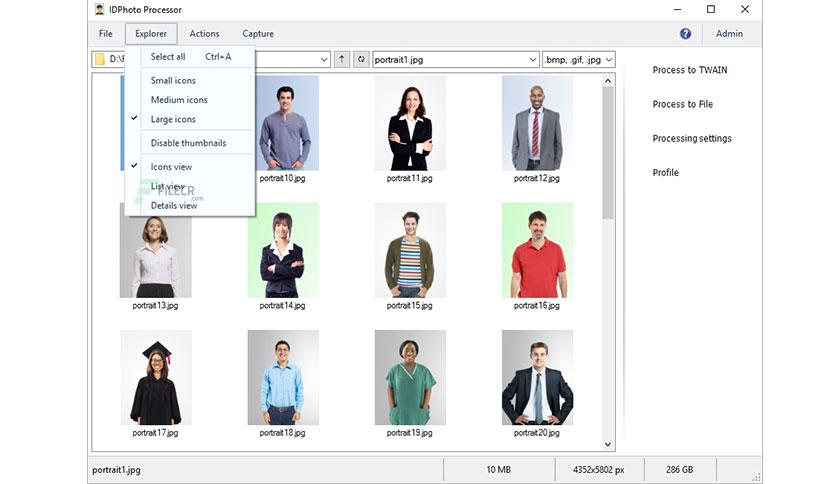Click the scrollbar up arrow
836x484 pixels.
(608, 80)
